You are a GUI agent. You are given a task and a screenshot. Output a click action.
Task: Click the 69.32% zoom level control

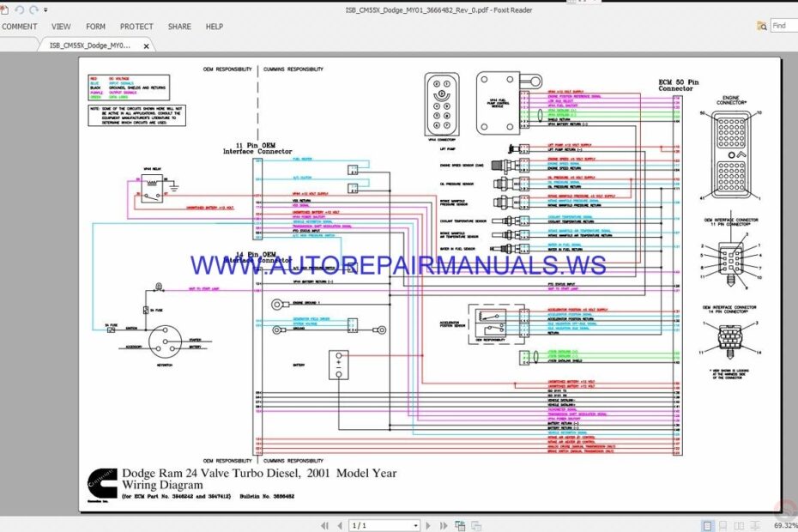pos(783,524)
